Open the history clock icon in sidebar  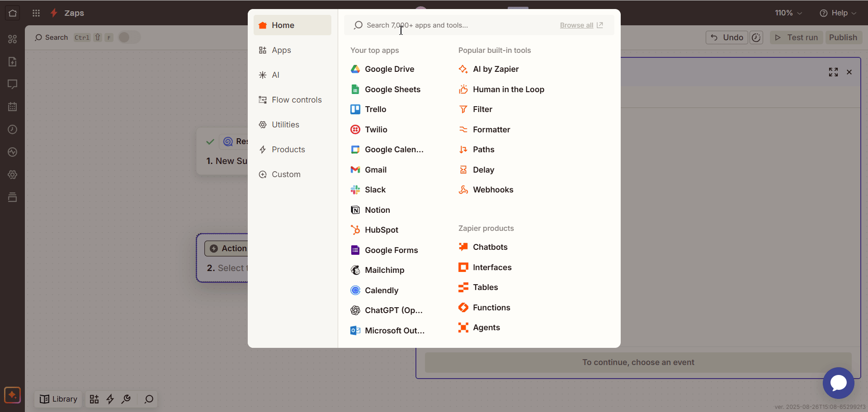[x=13, y=129]
